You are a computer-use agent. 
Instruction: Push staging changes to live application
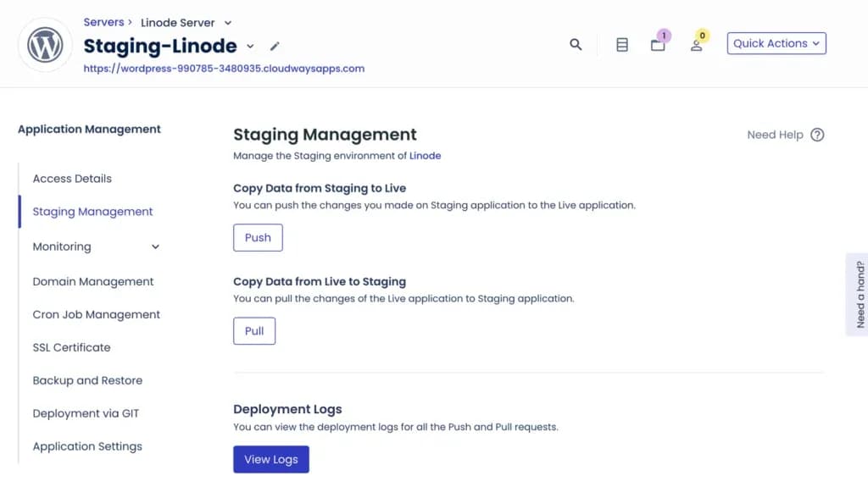257,237
